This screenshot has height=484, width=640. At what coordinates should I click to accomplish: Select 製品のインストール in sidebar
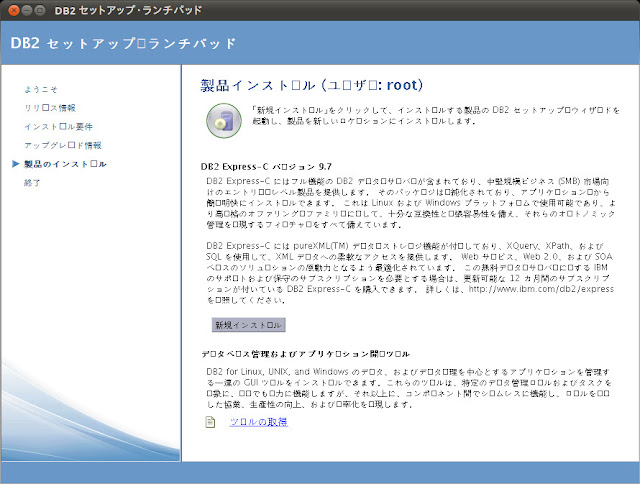[65, 164]
